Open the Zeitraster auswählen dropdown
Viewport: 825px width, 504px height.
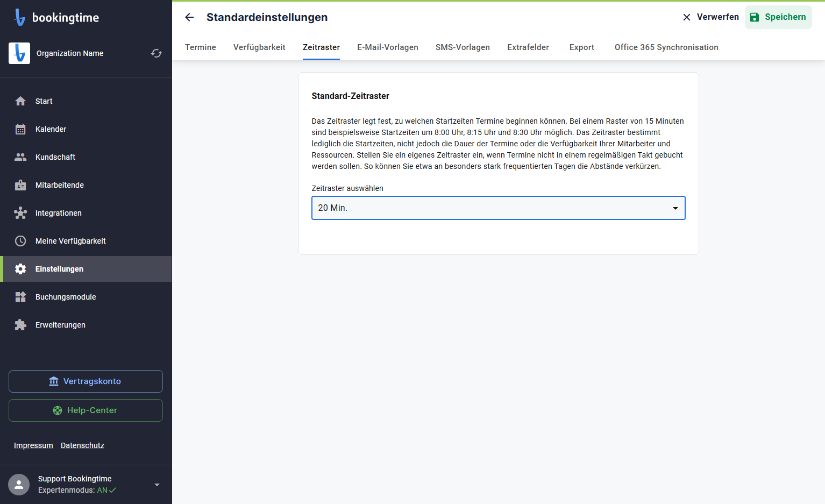499,208
